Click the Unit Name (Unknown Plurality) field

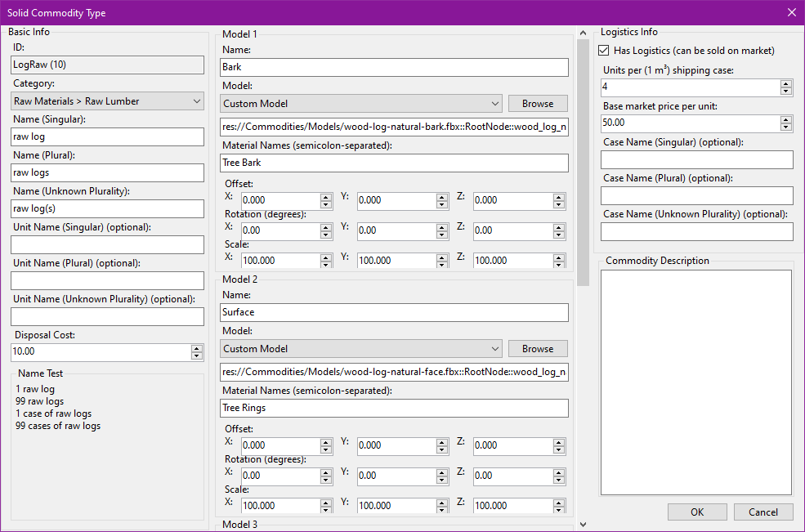(x=107, y=316)
